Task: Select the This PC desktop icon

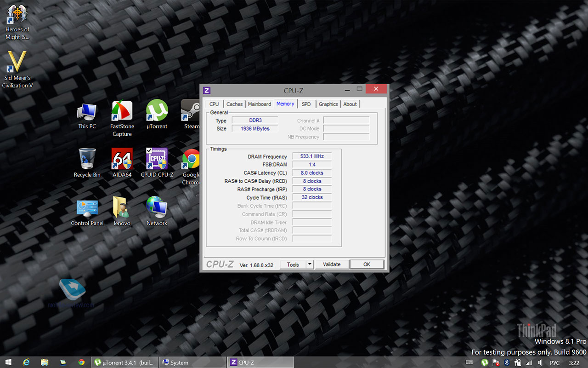Action: (x=87, y=115)
